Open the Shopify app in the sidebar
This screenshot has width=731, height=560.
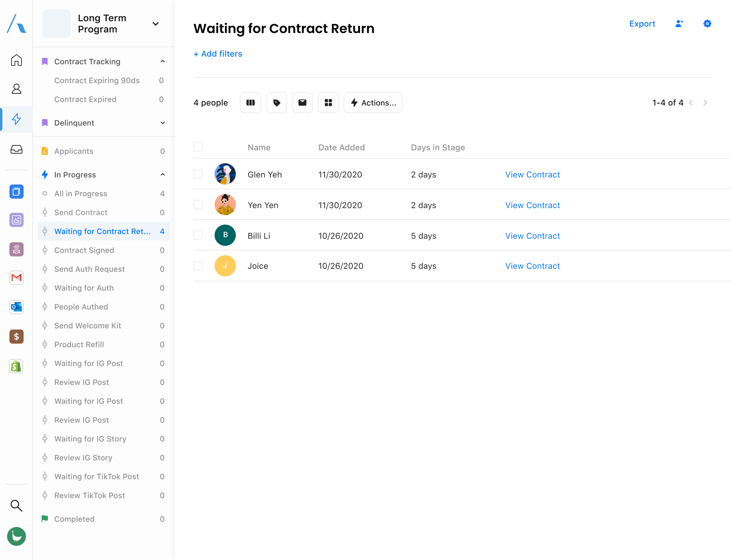16,366
